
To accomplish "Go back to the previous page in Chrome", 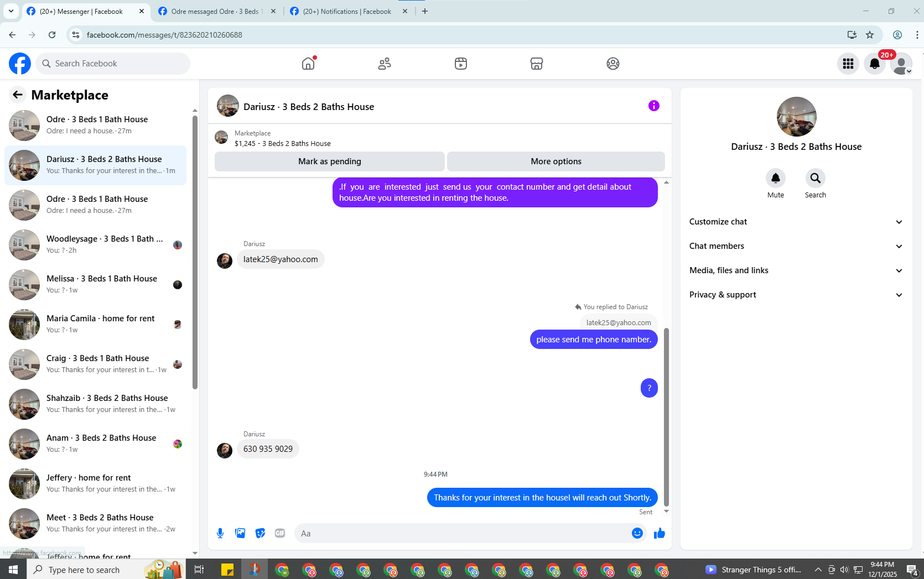I will click(x=12, y=35).
